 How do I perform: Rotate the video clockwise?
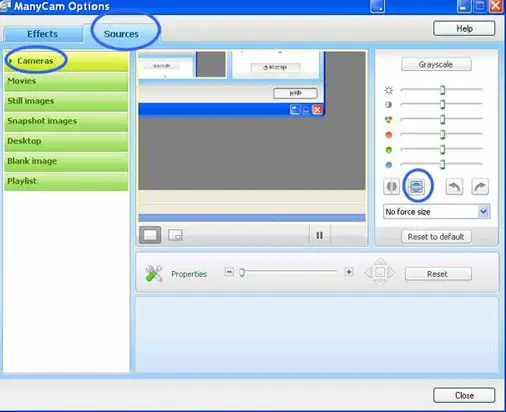[480, 187]
